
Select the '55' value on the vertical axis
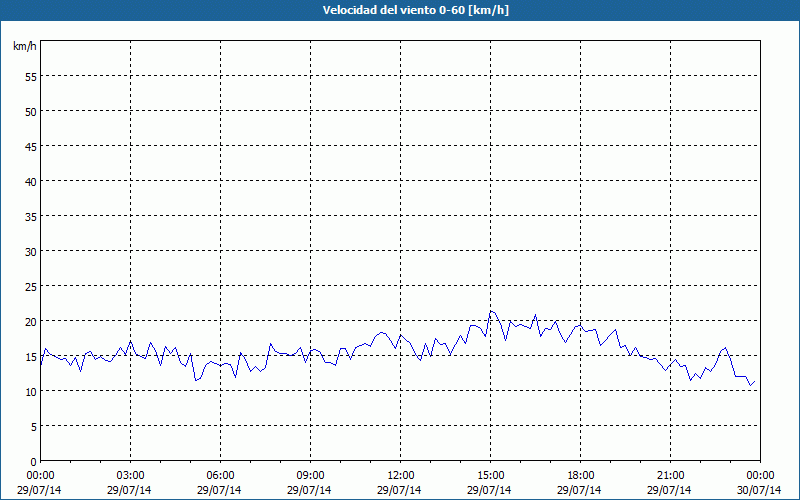click(31, 77)
